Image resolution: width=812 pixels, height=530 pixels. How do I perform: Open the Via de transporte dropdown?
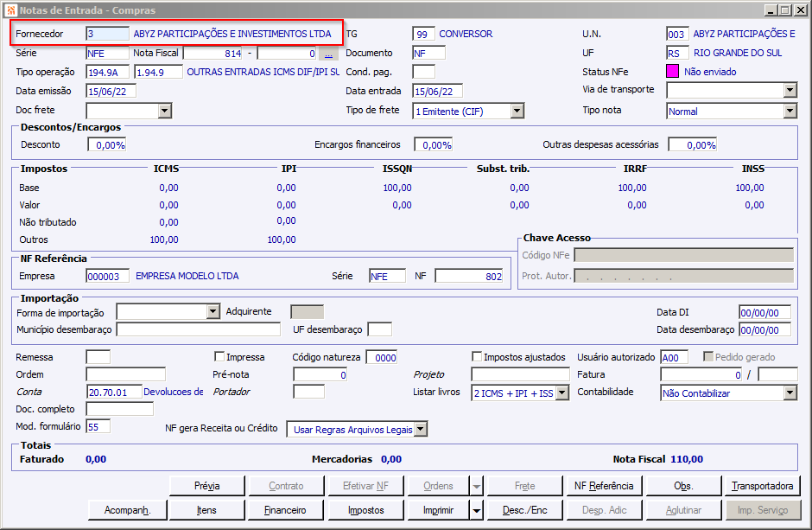pyautogui.click(x=790, y=90)
